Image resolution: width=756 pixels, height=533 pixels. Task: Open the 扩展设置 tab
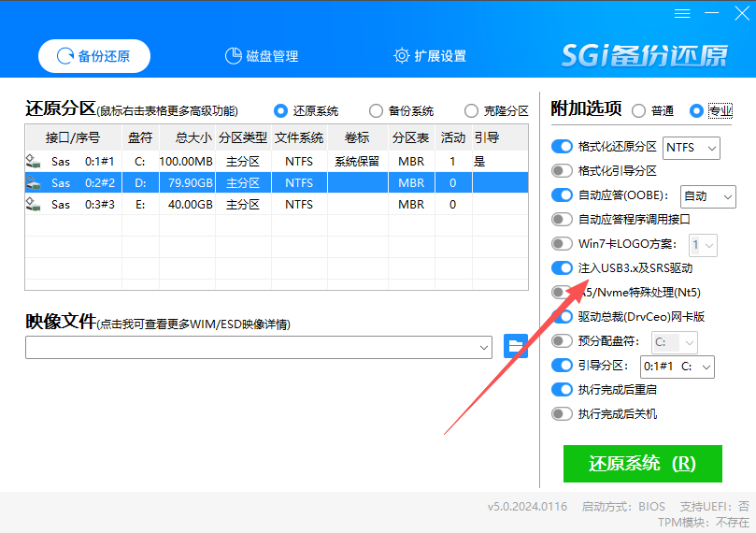(x=430, y=56)
